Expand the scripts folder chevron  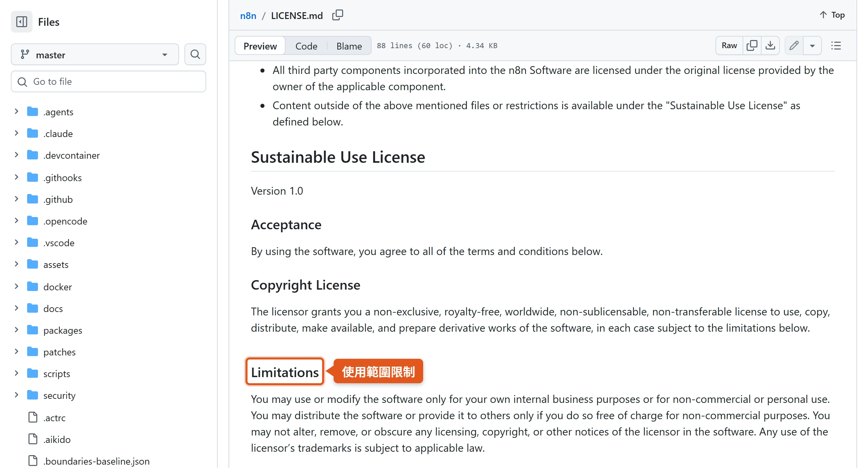tap(16, 373)
